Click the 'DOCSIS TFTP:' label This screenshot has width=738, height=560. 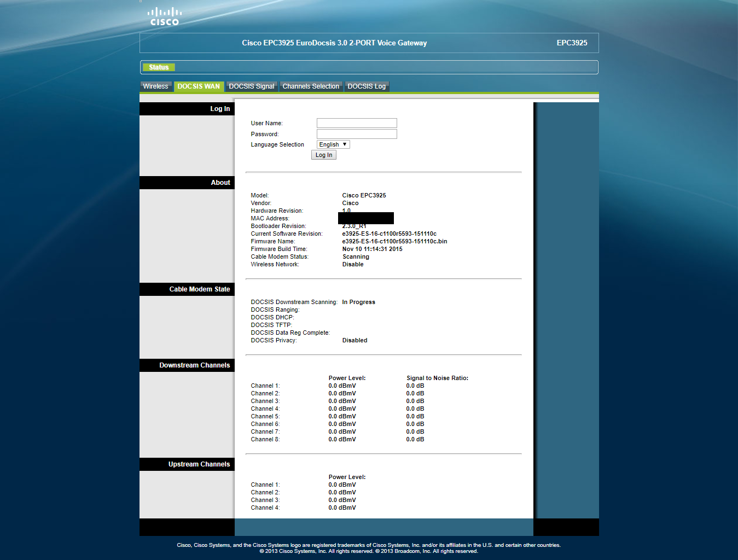(271, 325)
